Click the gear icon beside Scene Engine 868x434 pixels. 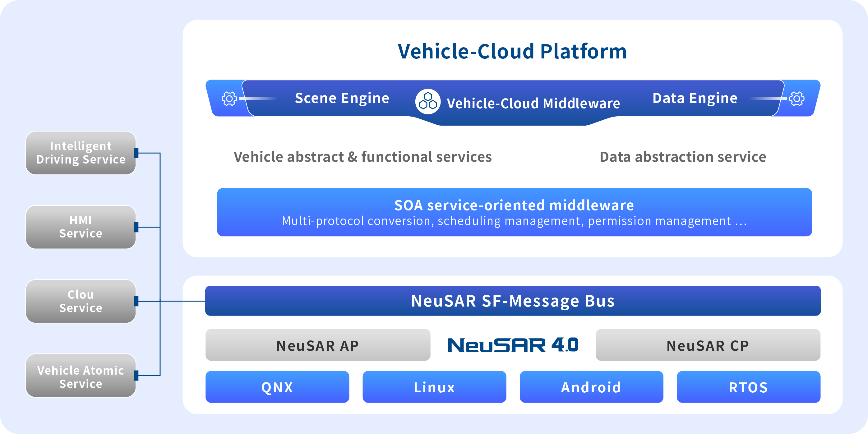click(x=229, y=99)
